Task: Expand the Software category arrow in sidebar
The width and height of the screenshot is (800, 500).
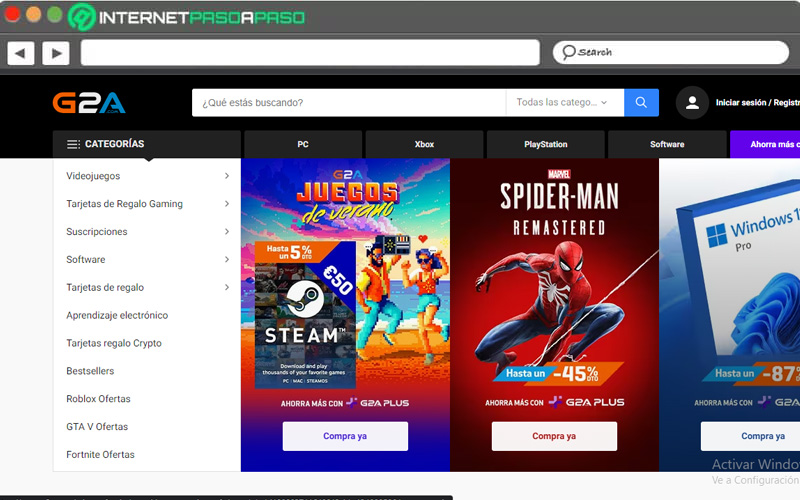Action: click(227, 259)
